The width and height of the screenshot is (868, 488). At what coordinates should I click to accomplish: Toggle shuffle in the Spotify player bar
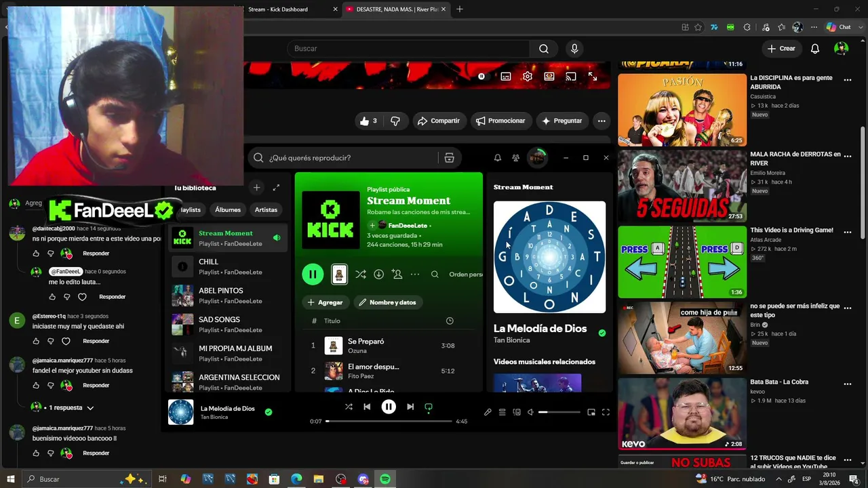(x=349, y=407)
